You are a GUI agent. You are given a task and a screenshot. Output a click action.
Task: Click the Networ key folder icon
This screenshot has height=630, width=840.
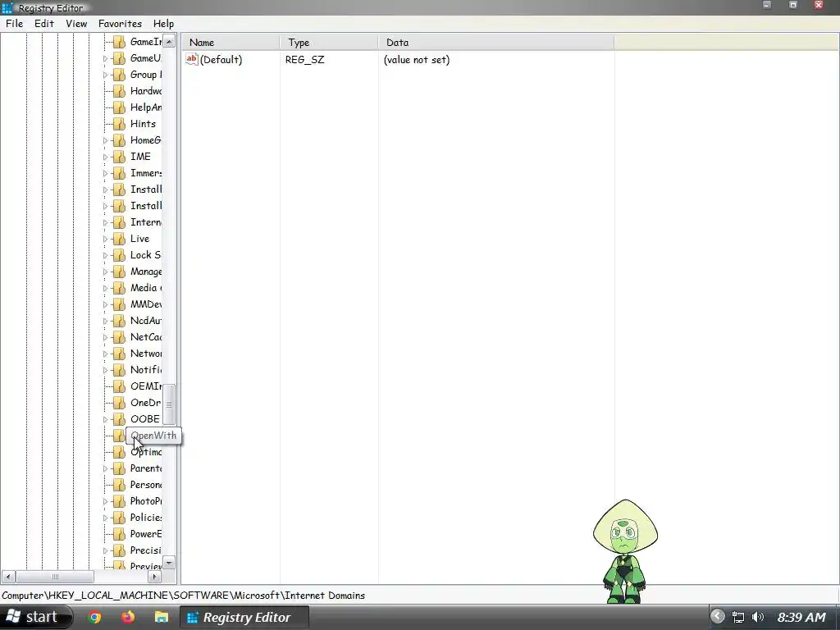pos(119,354)
